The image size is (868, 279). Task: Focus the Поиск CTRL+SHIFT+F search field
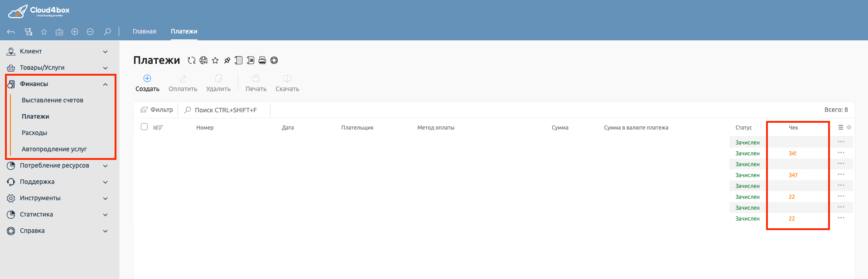(x=225, y=110)
